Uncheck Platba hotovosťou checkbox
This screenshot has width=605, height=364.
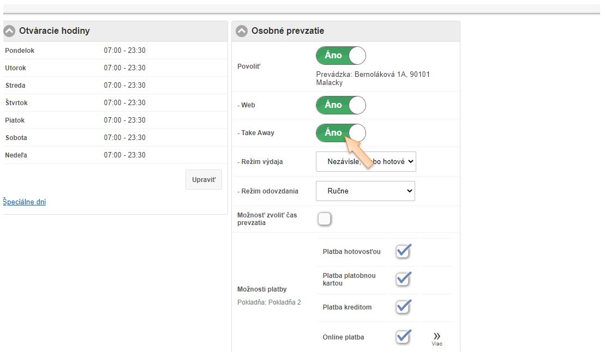point(403,252)
